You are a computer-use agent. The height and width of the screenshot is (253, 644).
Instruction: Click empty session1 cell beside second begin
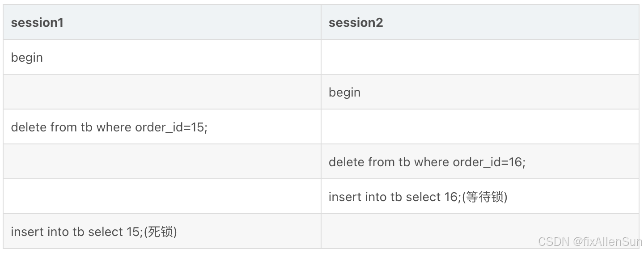point(162,92)
